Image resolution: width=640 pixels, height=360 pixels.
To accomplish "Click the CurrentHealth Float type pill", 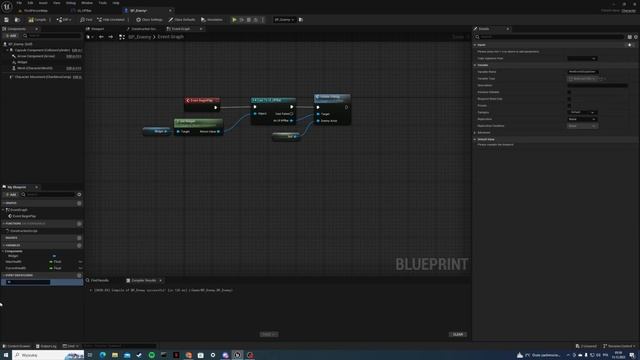I will pos(55,268).
